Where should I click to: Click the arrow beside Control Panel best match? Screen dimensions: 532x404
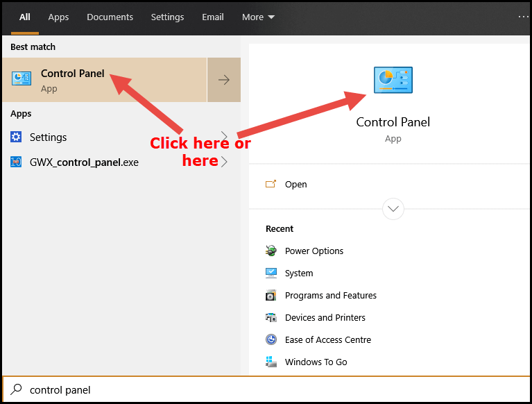pos(224,80)
